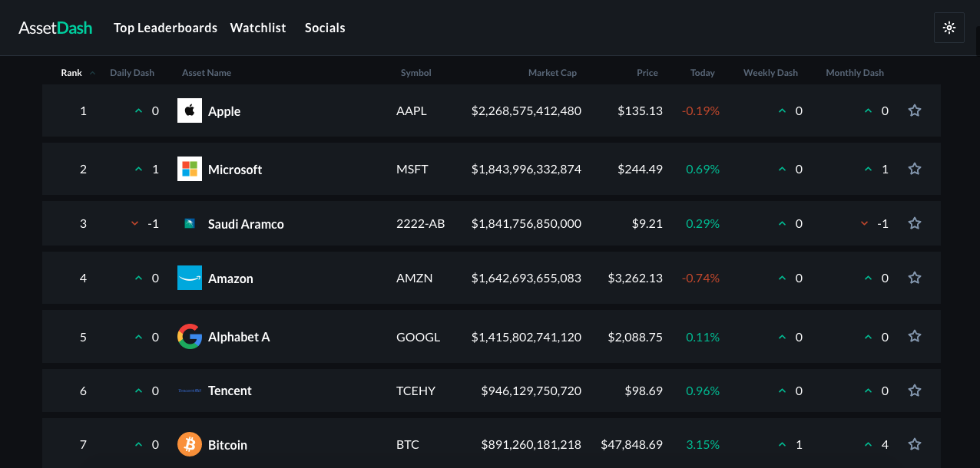Star Alphabet A row

tap(915, 336)
